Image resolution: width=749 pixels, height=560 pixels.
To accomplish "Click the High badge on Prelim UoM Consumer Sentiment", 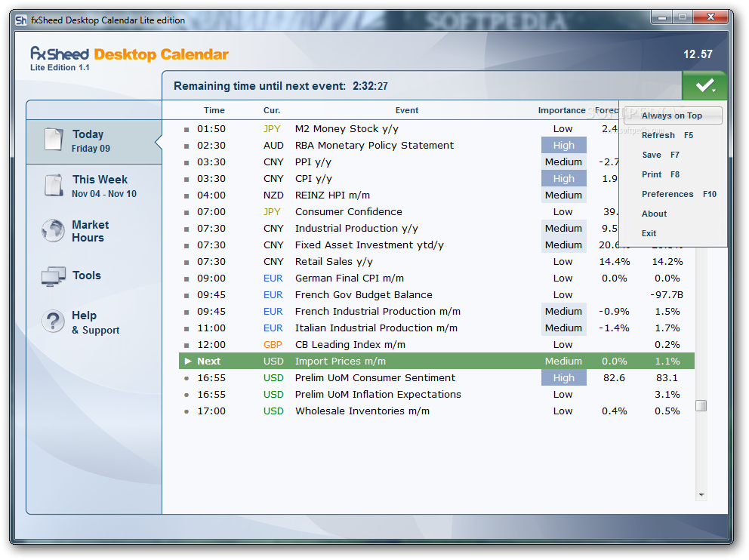I will [564, 377].
